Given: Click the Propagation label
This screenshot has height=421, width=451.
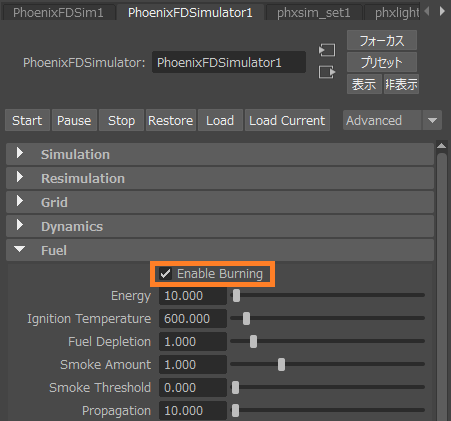Looking at the screenshot, I should coord(116,411).
